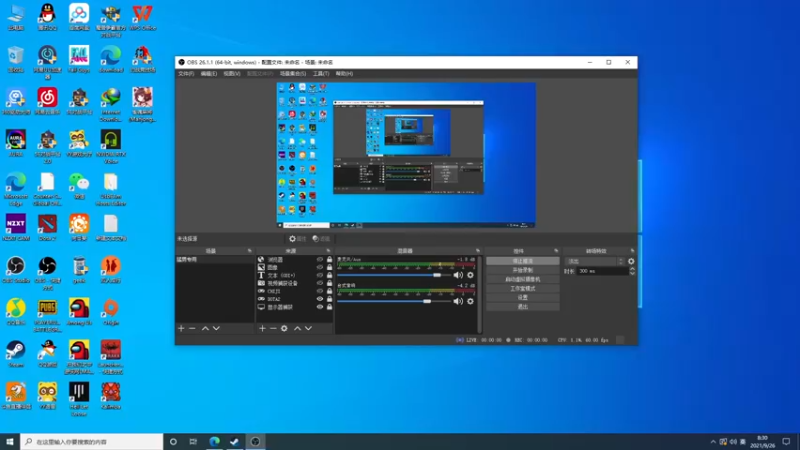Open the OBS Studio desktop shortcut
This screenshot has width=800, height=450.
16,270
